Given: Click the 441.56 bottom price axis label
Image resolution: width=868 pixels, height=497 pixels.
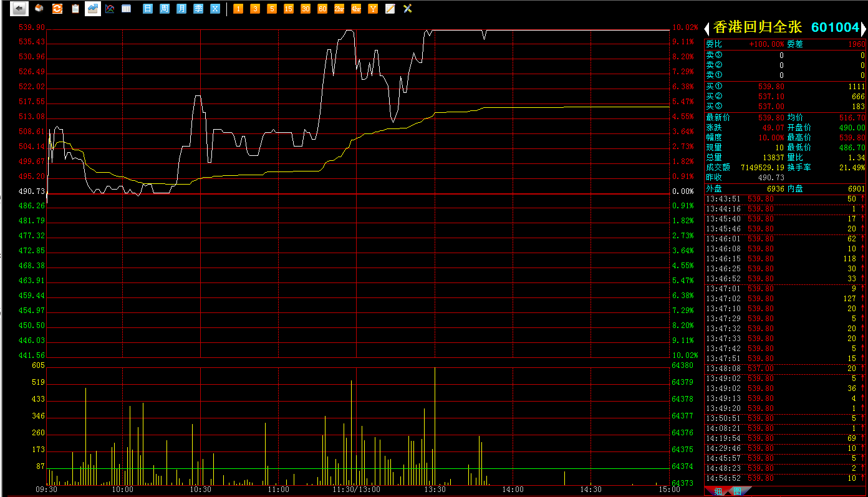Looking at the screenshot, I should tap(32, 355).
